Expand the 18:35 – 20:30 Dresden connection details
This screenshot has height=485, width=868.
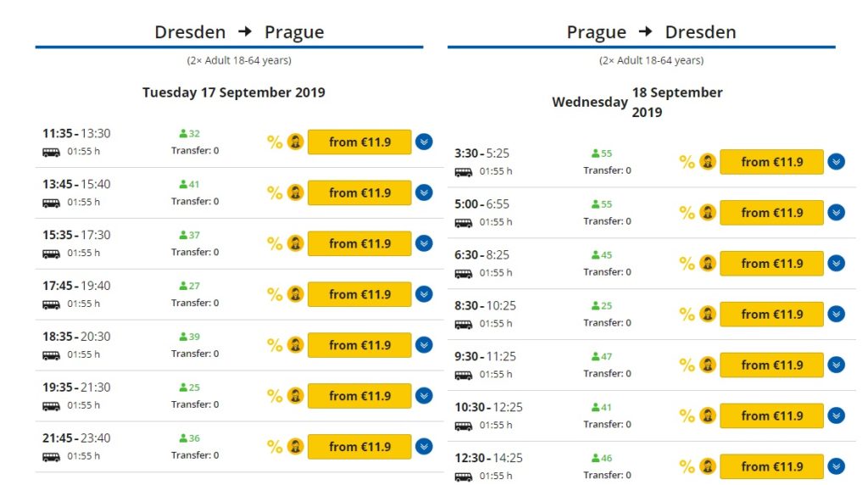click(x=425, y=345)
